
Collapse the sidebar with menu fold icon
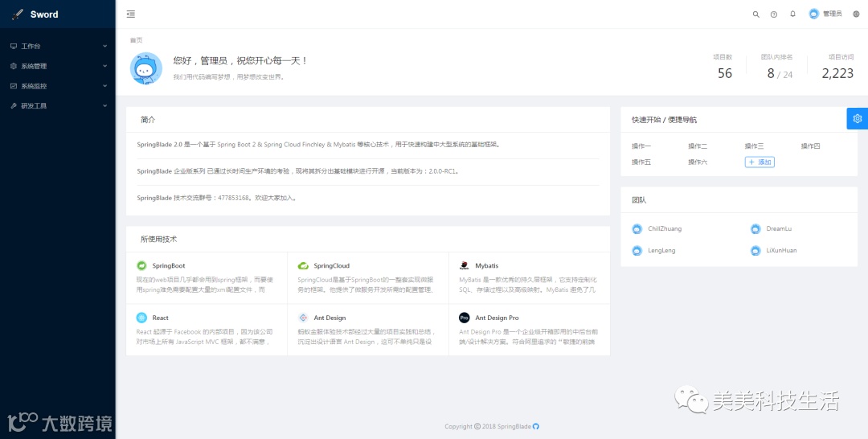(x=131, y=14)
